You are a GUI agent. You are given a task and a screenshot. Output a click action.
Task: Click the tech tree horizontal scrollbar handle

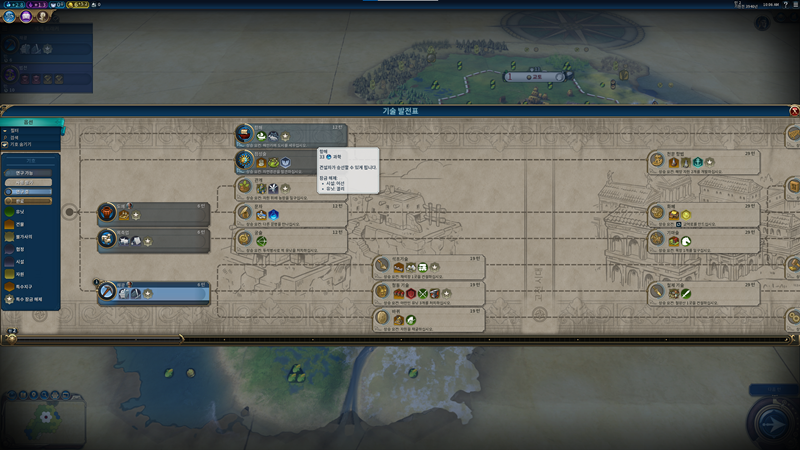(x=97, y=339)
